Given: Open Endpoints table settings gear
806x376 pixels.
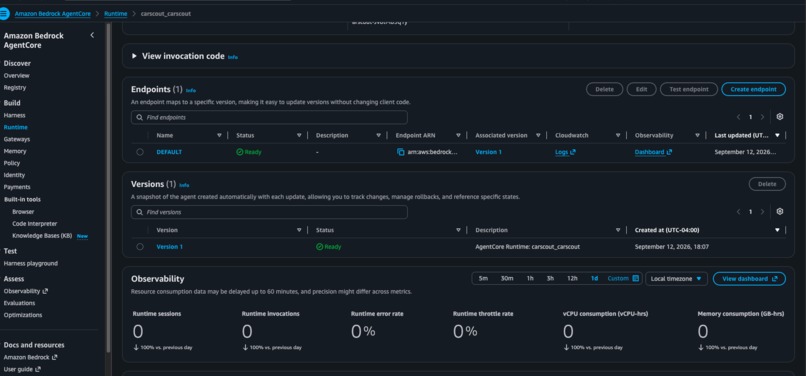Looking at the screenshot, I should pos(780,117).
